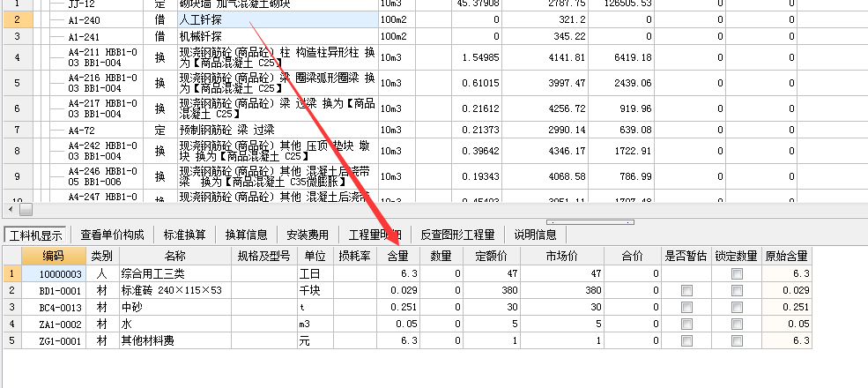Select the 人工钎探 name cell
The image size is (868, 388).
coord(278,20)
